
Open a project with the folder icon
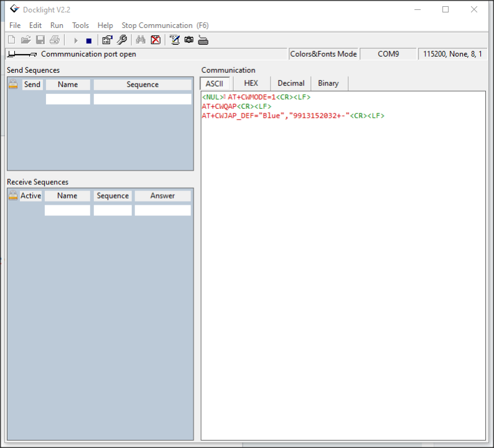click(26, 40)
